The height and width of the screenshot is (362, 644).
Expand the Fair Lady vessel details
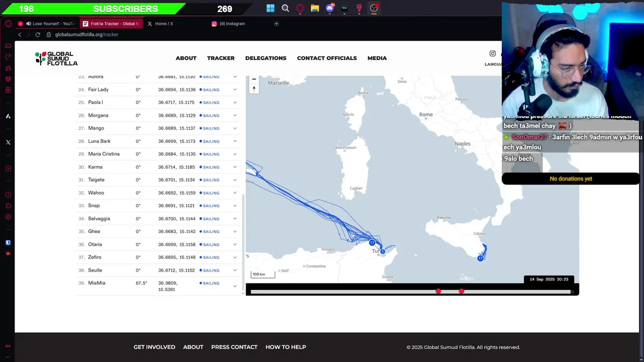pos(235,89)
